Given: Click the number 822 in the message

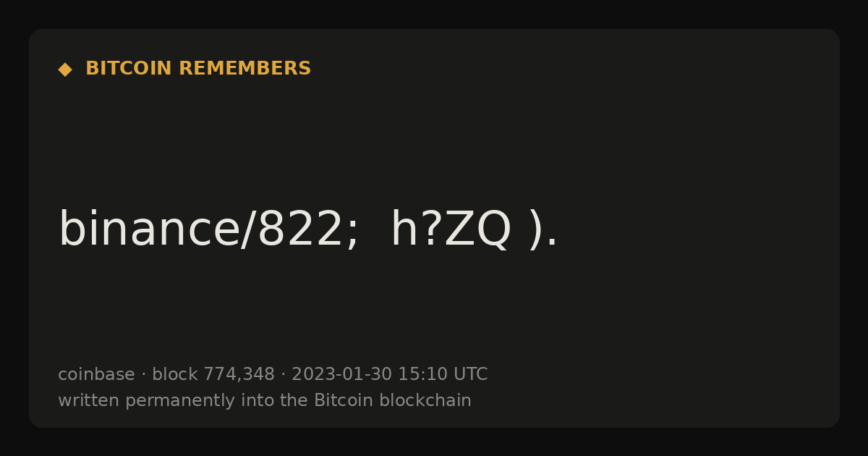Looking at the screenshot, I should tap(299, 230).
